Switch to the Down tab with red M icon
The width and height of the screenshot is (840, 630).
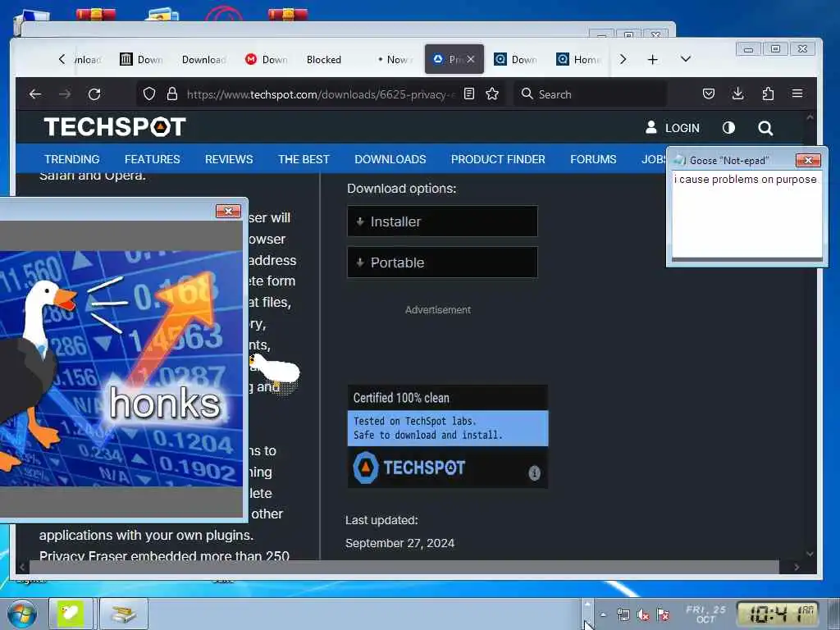(x=267, y=59)
